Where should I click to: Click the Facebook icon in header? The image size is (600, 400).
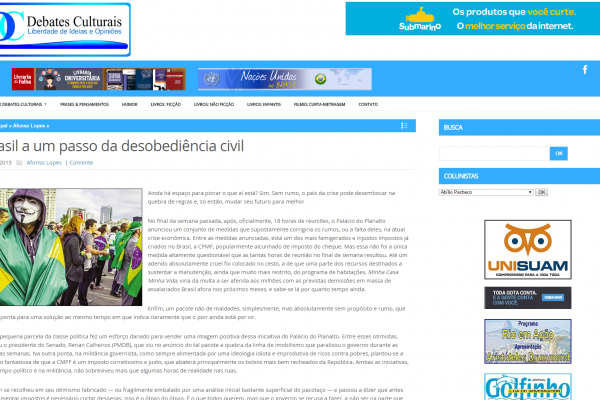tap(585, 70)
